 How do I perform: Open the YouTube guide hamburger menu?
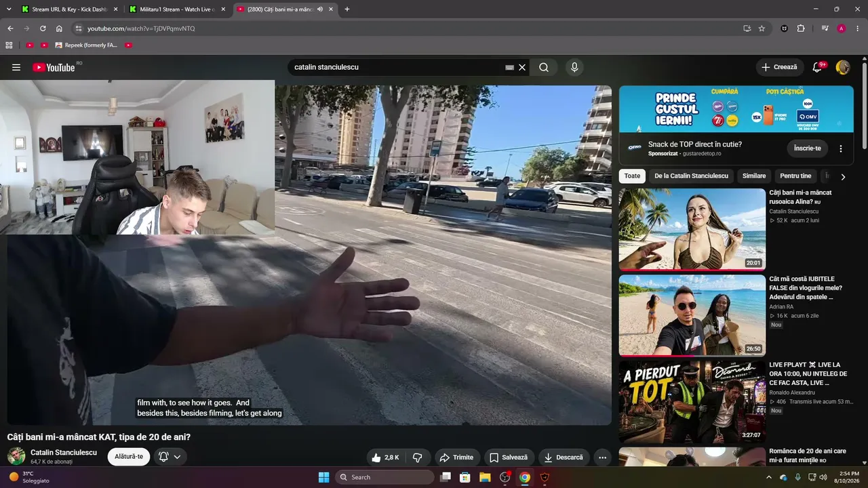16,67
